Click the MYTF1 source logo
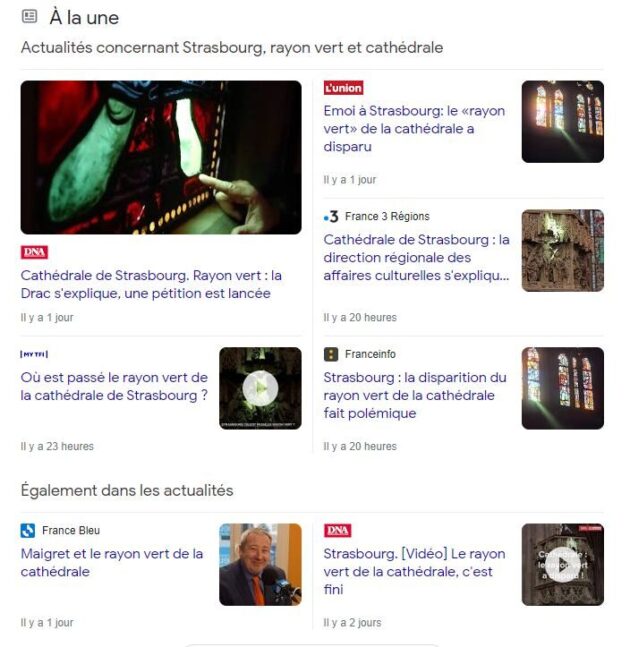 pos(34,354)
